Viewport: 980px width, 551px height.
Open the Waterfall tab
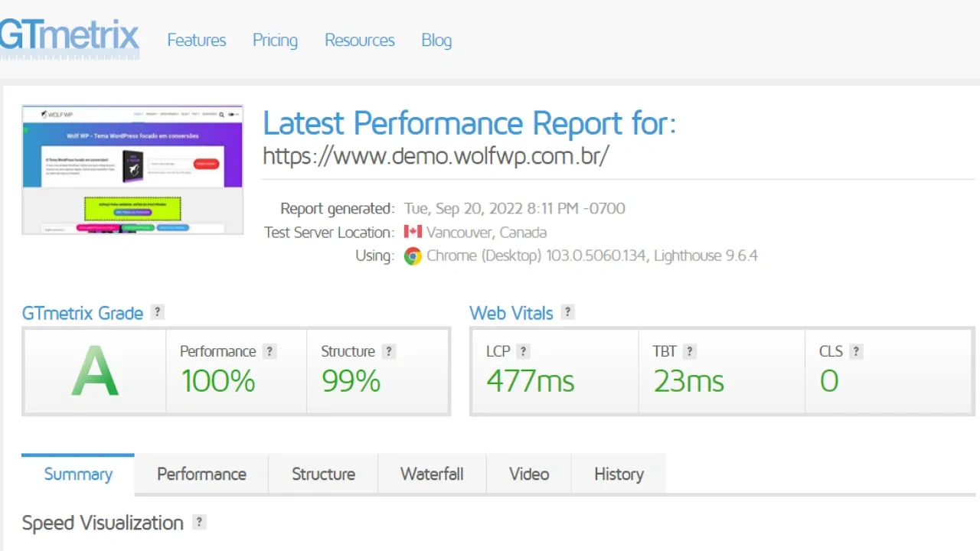click(432, 474)
